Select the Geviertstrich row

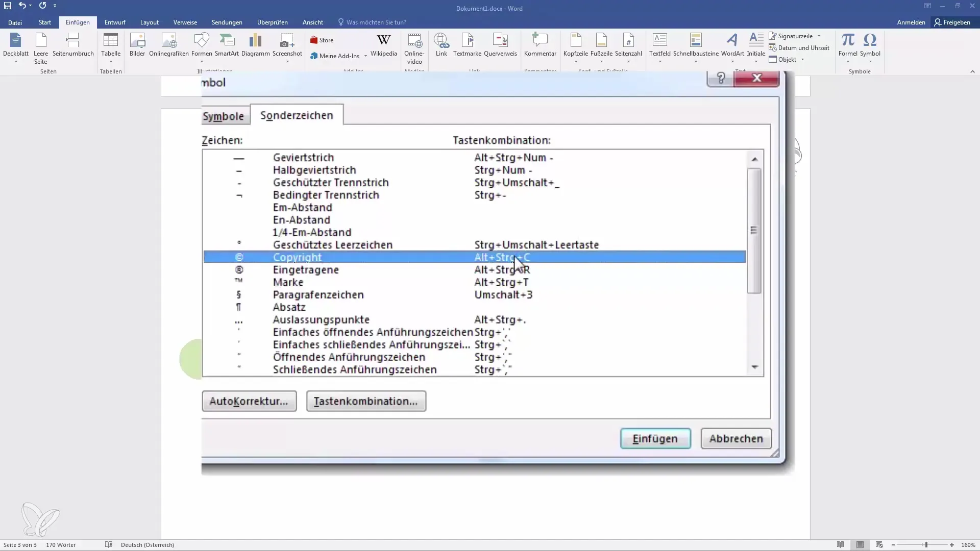[475, 158]
